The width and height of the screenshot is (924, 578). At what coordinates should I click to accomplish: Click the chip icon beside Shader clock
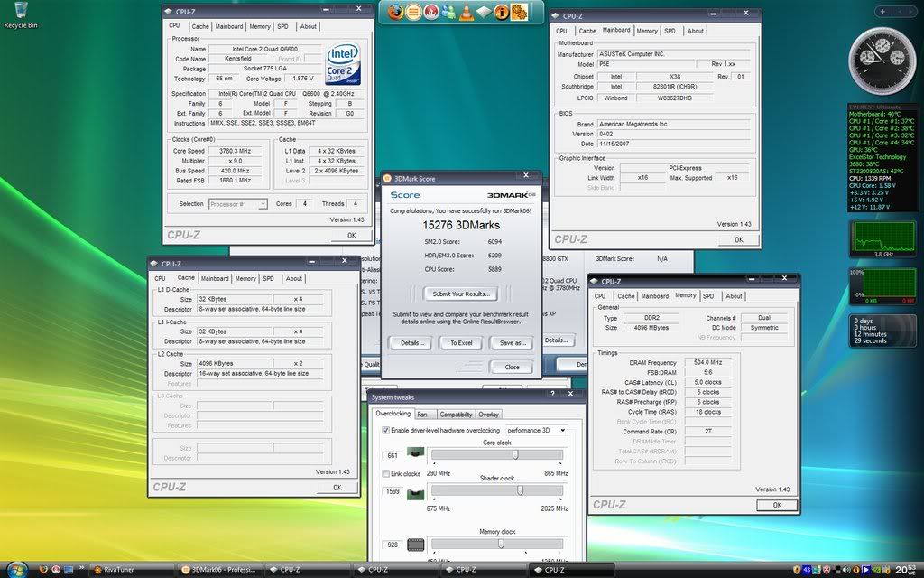point(415,493)
